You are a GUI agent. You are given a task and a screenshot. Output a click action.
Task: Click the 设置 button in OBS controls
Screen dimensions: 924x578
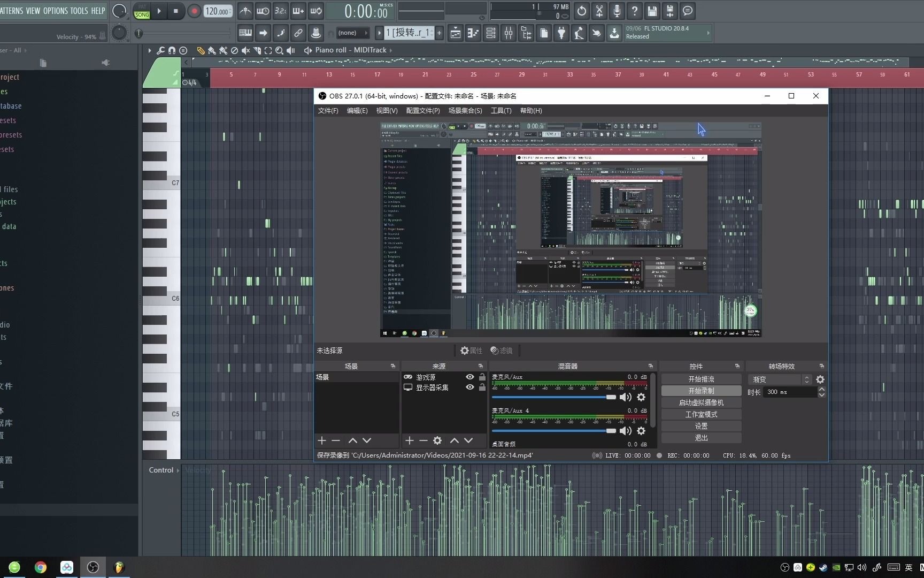(x=701, y=426)
